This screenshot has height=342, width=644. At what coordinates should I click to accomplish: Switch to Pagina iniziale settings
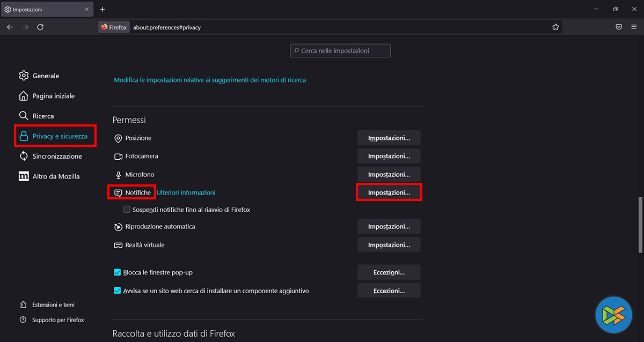(53, 96)
